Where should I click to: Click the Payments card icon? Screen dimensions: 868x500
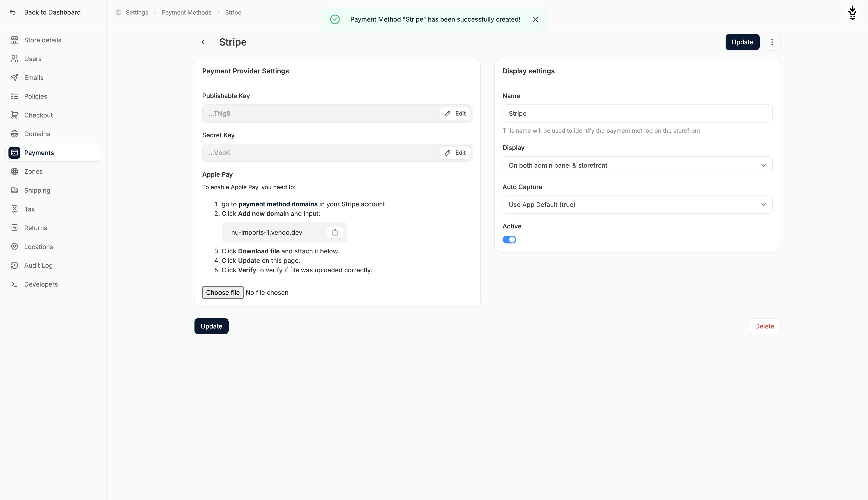[15, 153]
